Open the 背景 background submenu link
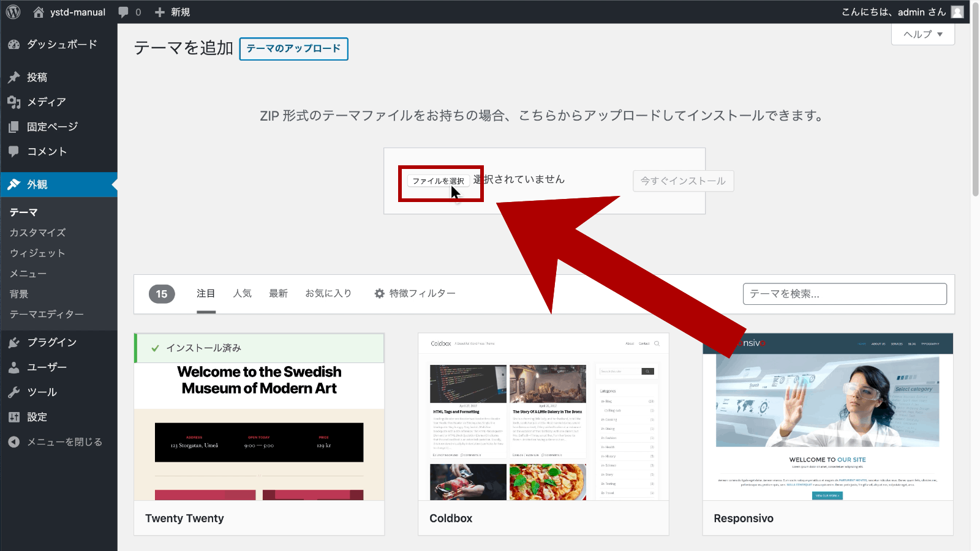 (19, 294)
